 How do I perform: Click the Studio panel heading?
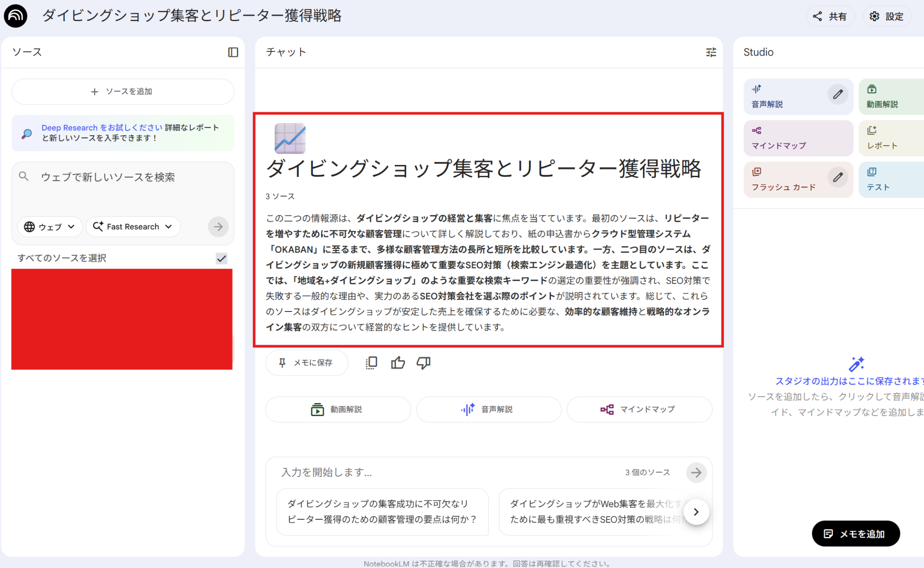click(x=758, y=52)
